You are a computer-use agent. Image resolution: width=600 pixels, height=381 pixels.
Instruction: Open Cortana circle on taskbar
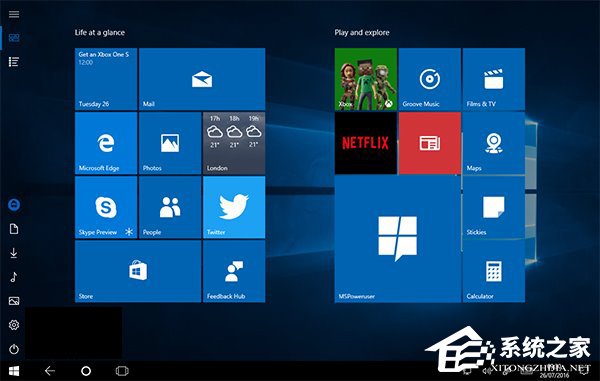pyautogui.click(x=86, y=371)
